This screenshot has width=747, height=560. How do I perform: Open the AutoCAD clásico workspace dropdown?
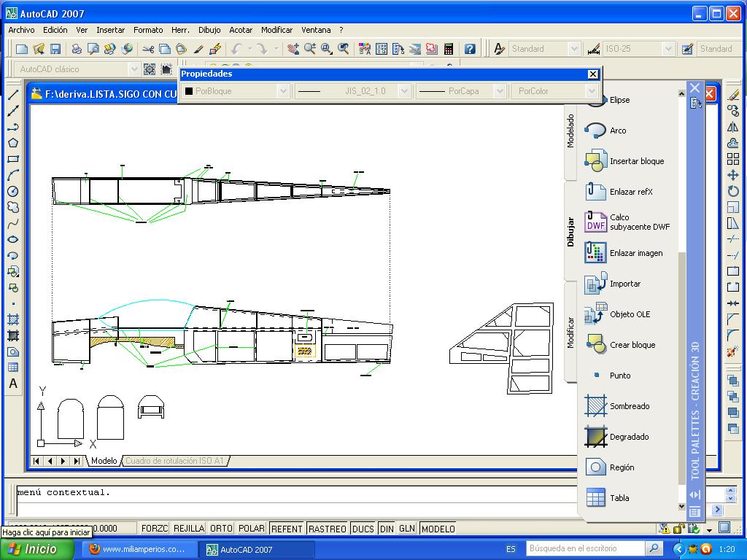133,69
